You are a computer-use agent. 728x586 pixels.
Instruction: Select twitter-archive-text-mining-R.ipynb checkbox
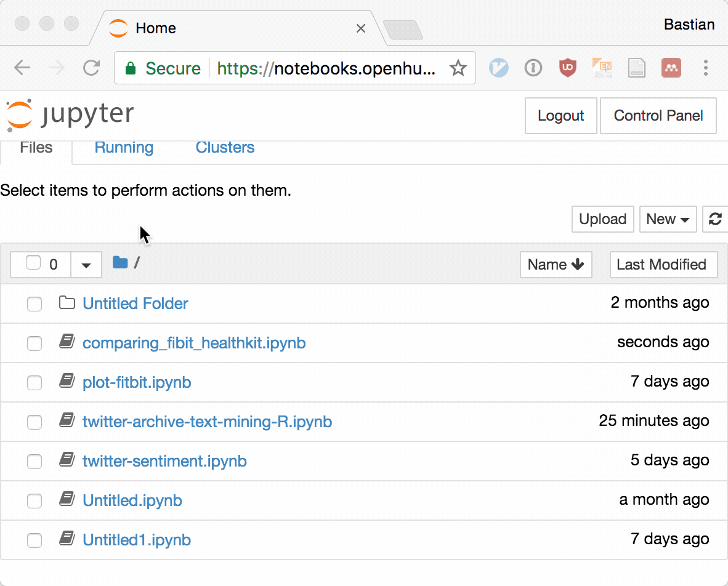34,422
